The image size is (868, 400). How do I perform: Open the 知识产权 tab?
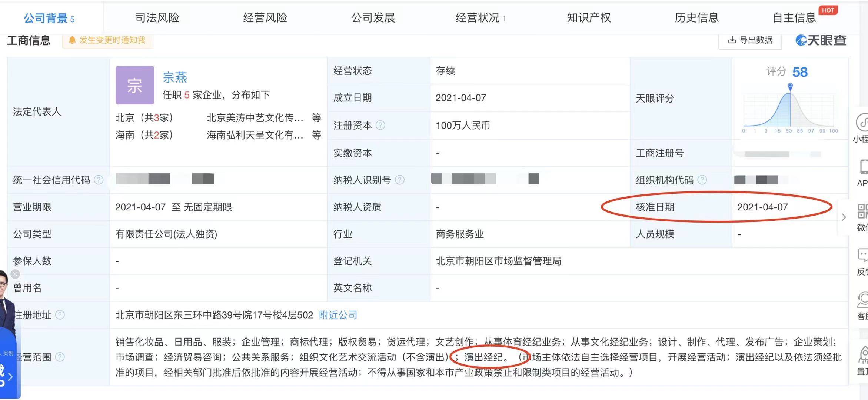(x=588, y=17)
